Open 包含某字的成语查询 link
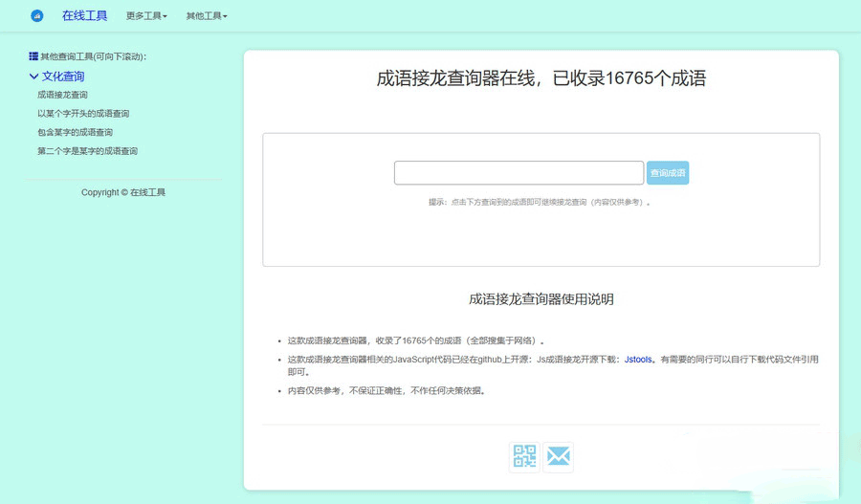Viewport: 861px width, 504px height. pos(76,132)
